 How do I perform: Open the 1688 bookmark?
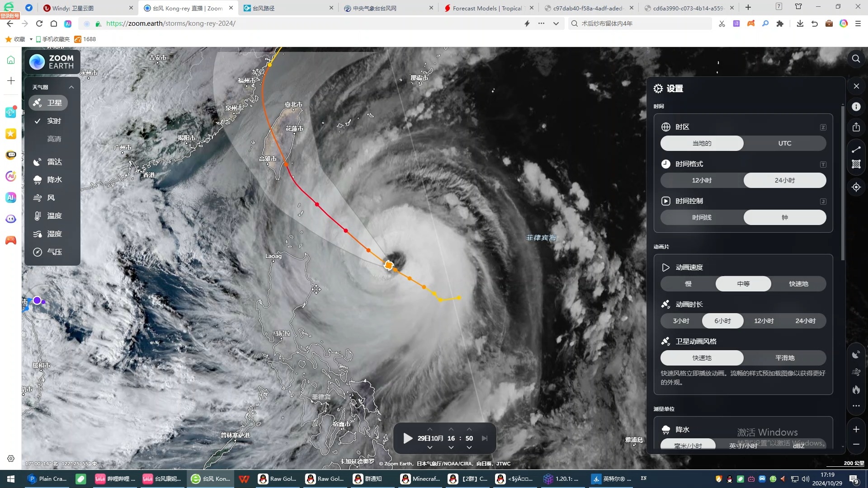pyautogui.click(x=85, y=39)
